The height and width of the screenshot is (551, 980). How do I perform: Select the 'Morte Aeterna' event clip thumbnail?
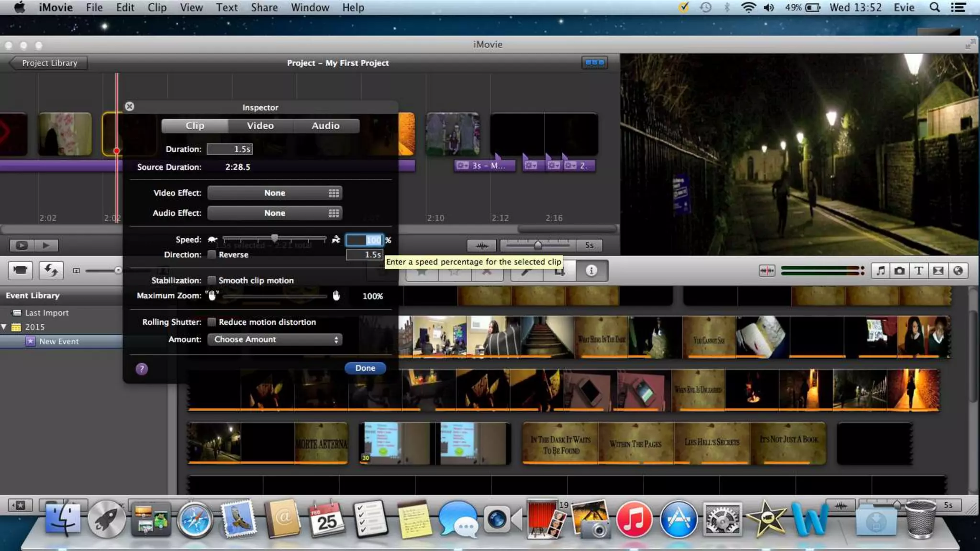pos(321,443)
